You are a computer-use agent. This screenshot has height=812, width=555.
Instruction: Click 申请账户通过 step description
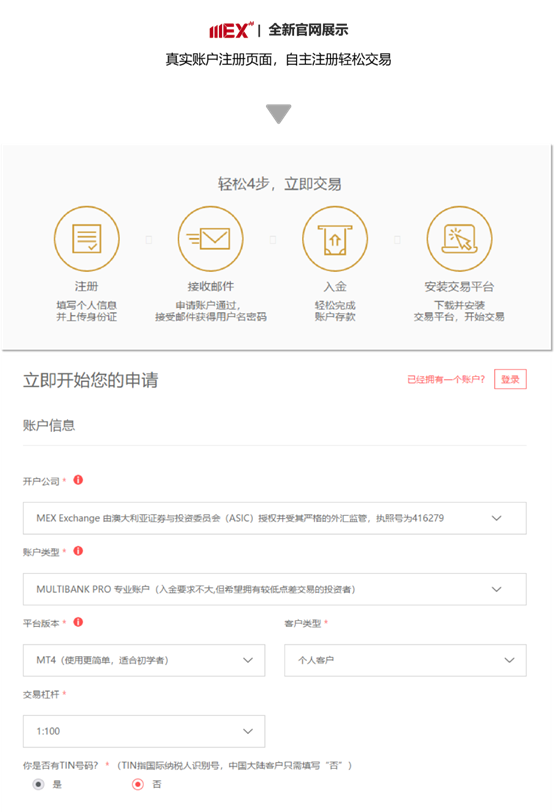(211, 311)
